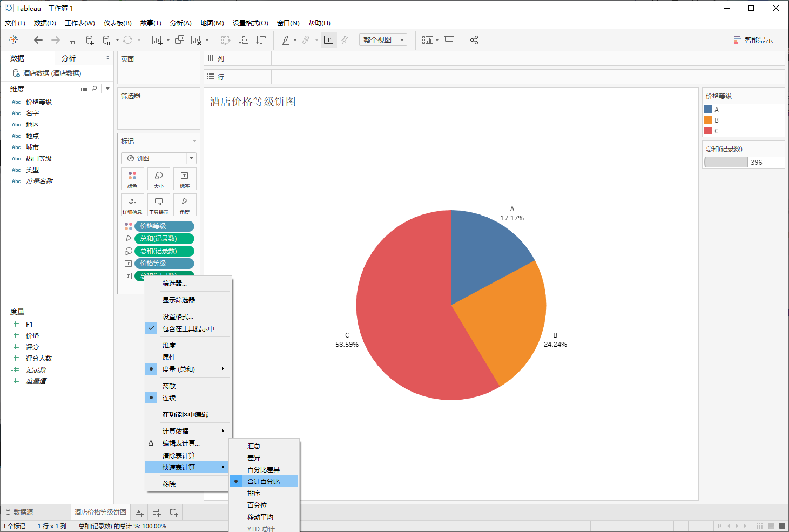Select the '离散' option
The height and width of the screenshot is (532, 789).
point(187,386)
